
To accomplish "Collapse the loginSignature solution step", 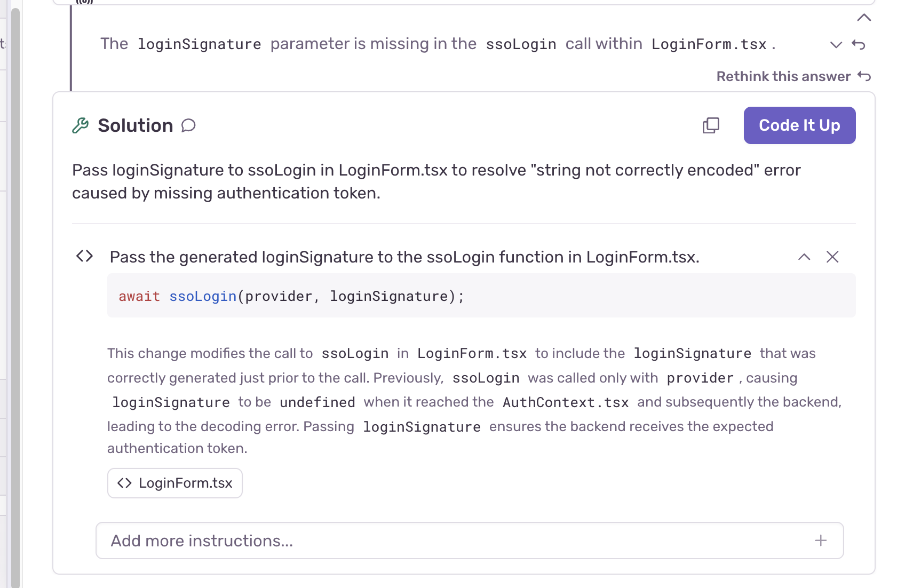I will pos(804,257).
